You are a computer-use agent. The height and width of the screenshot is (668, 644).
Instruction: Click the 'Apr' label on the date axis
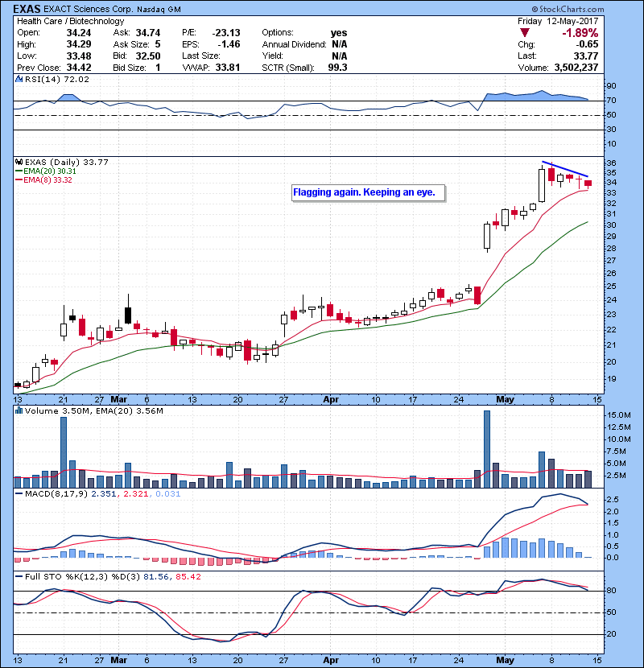(331, 398)
